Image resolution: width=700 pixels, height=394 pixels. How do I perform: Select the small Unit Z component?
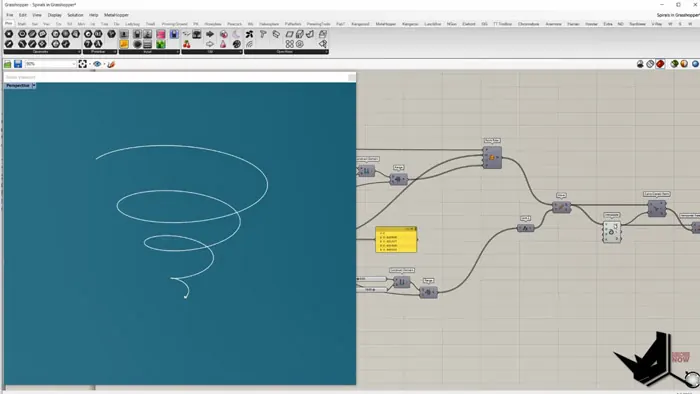click(525, 228)
